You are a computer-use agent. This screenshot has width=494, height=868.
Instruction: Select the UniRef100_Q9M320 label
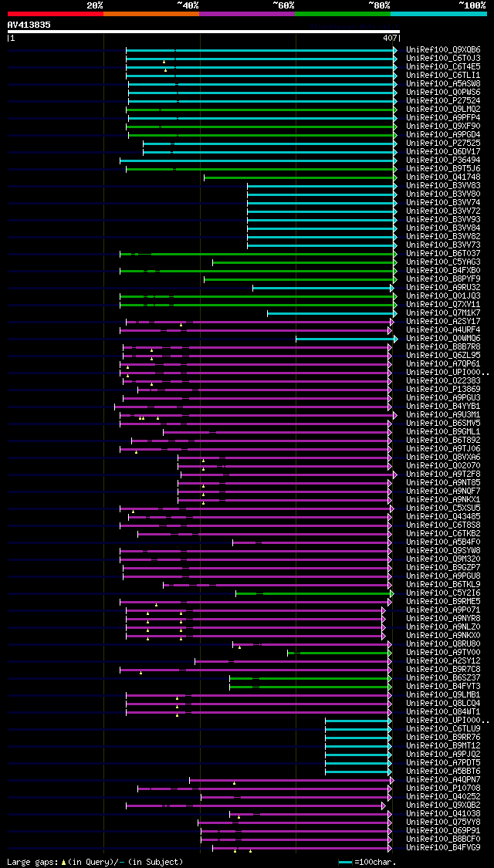coord(443,559)
